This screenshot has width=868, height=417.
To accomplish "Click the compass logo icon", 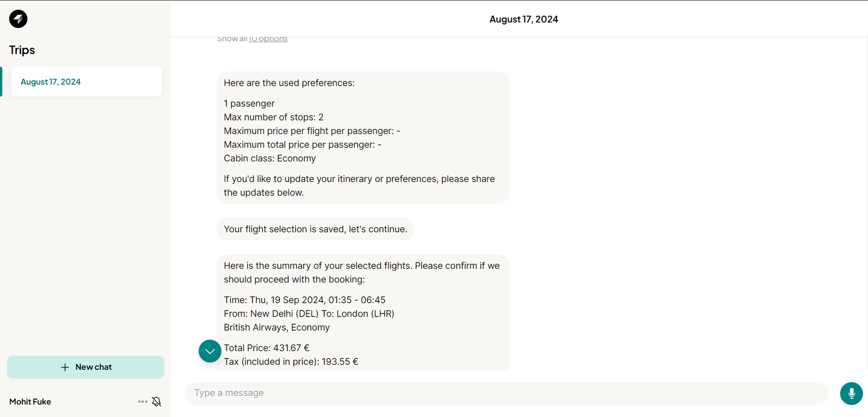I will [x=18, y=19].
